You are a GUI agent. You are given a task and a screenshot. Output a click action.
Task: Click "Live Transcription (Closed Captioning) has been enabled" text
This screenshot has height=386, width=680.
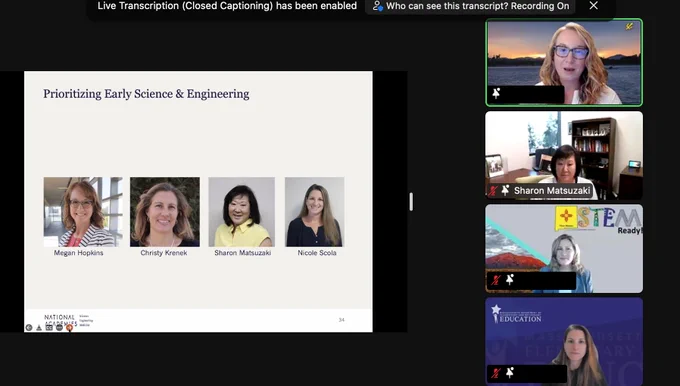pos(227,6)
